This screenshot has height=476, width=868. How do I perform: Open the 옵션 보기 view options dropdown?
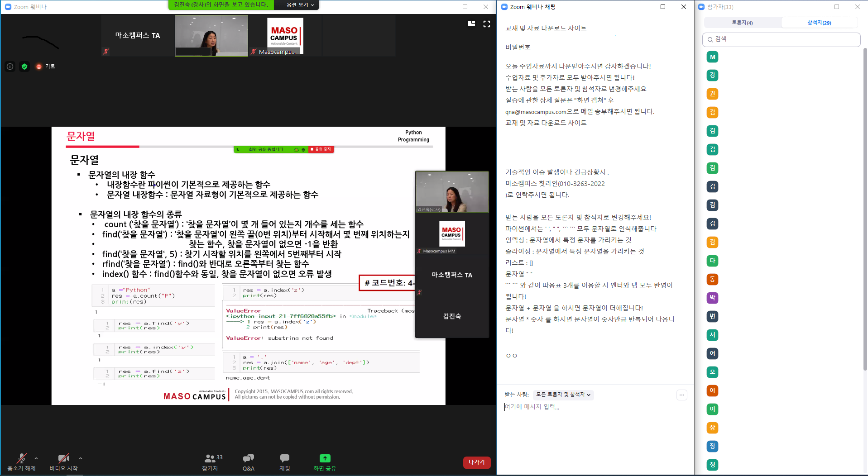point(300,5)
